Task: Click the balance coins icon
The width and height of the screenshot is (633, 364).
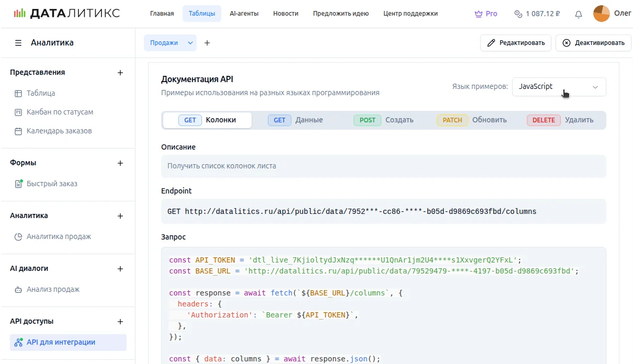Action: 518,14
